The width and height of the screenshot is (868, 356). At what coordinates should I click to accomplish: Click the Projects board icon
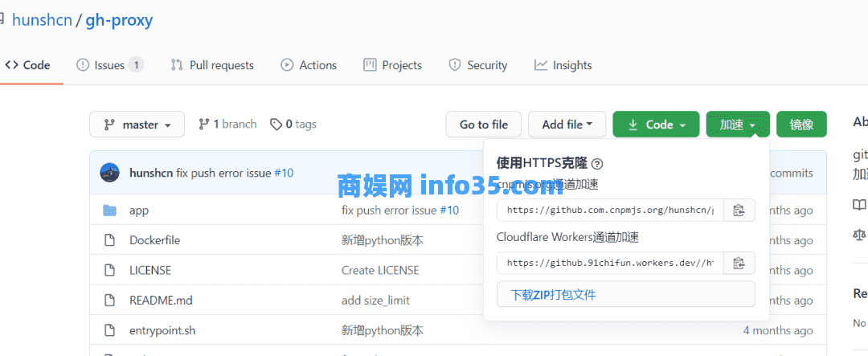[370, 65]
